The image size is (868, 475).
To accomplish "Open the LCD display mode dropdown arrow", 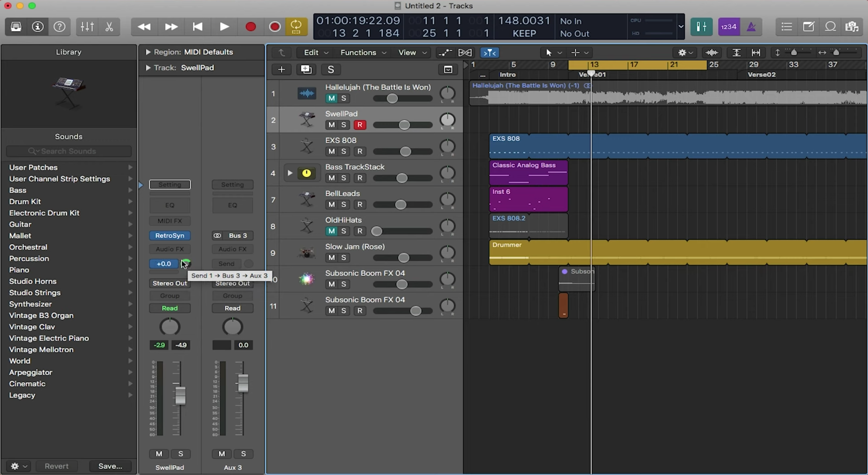I will coord(680,26).
